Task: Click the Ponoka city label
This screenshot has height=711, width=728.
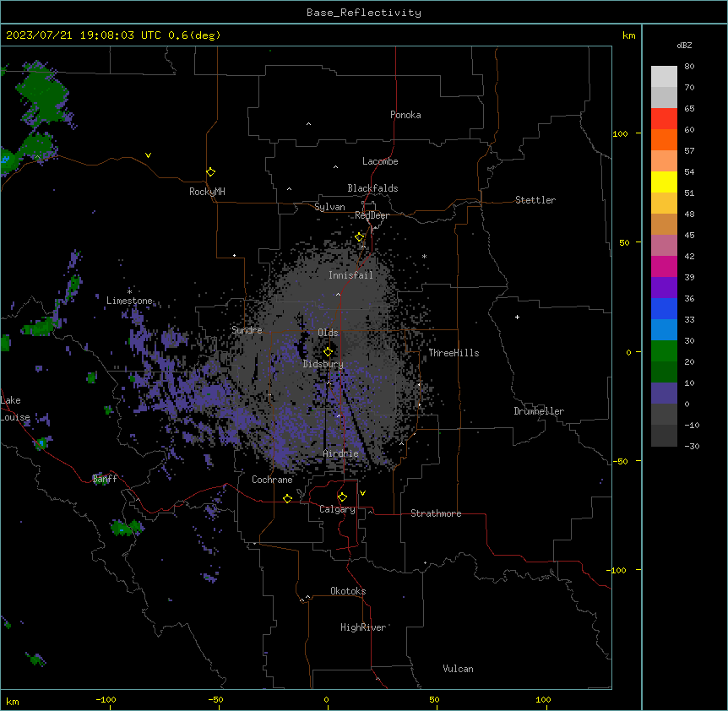Action: [x=405, y=115]
